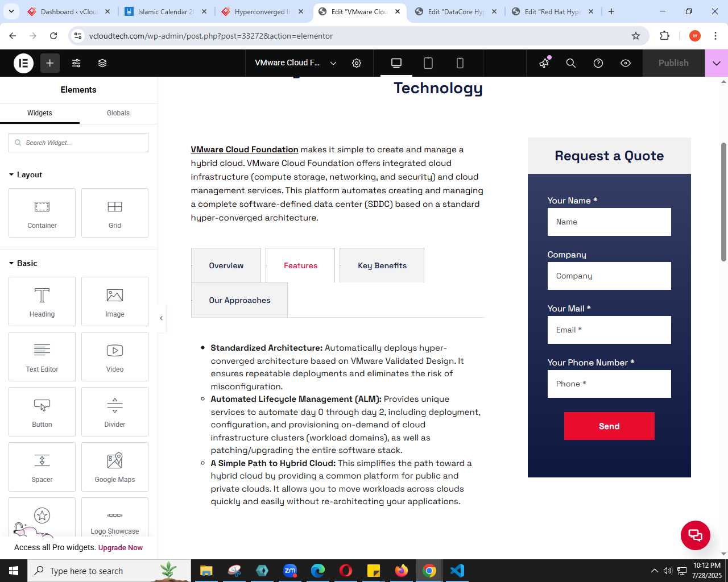The image size is (728, 582).
Task: Open the red chat bubble widget
Action: point(696,535)
